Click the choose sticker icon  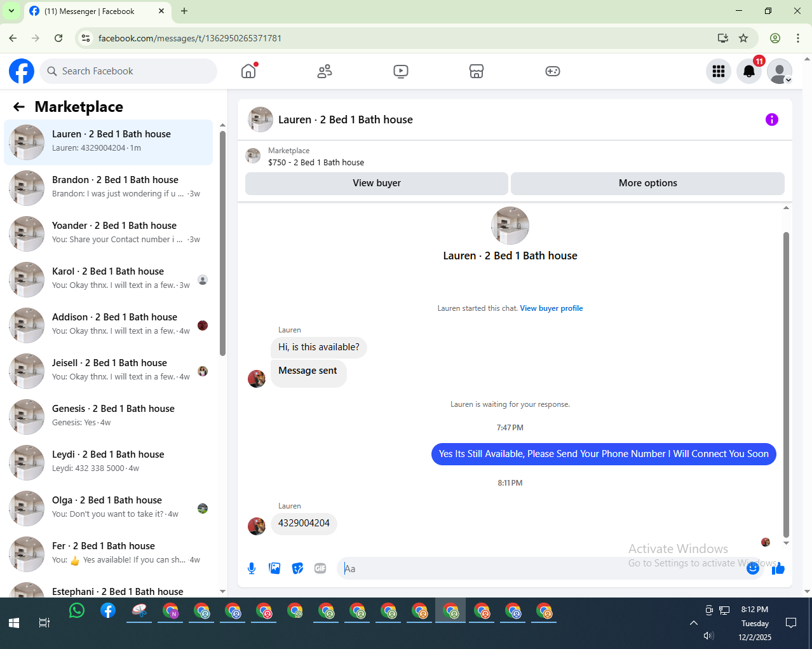(297, 568)
